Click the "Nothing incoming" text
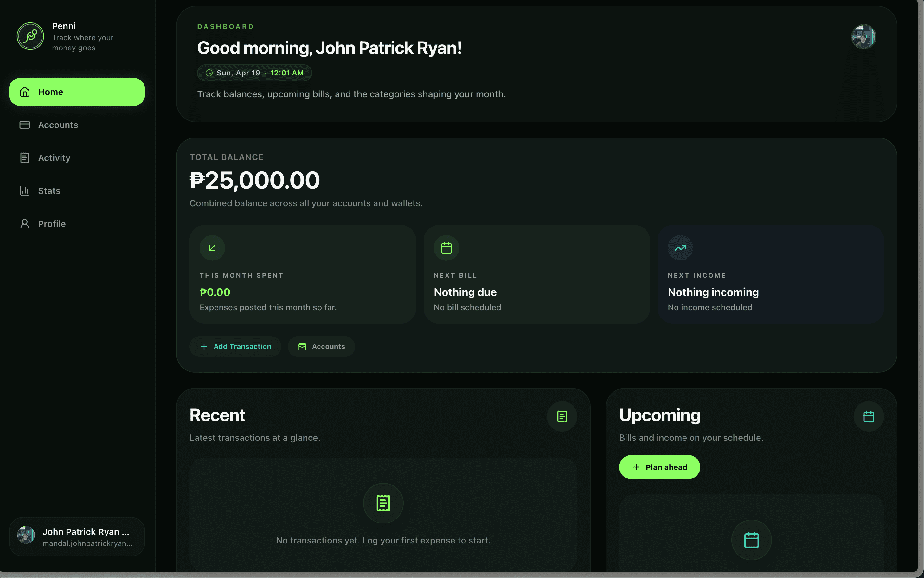The height and width of the screenshot is (578, 924). pos(713,292)
